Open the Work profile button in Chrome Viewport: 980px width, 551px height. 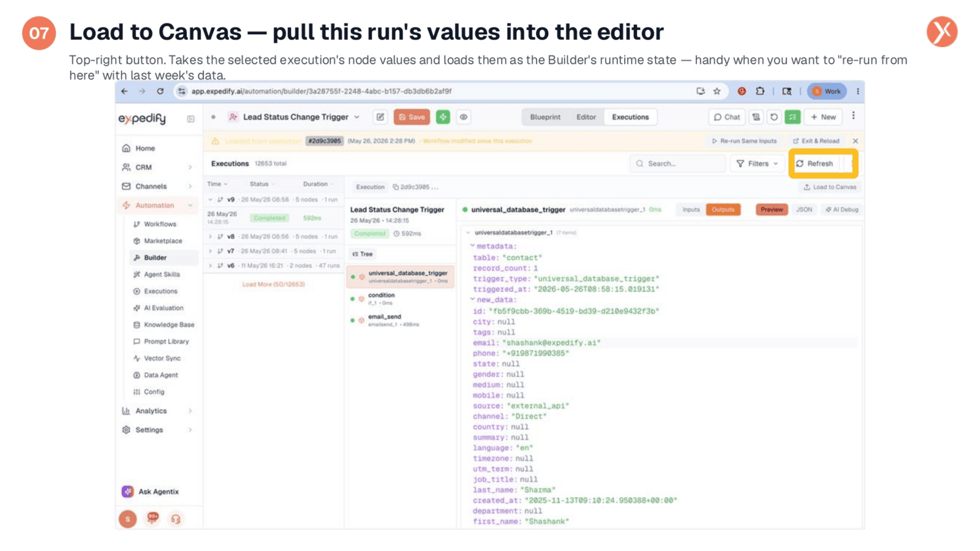826,91
